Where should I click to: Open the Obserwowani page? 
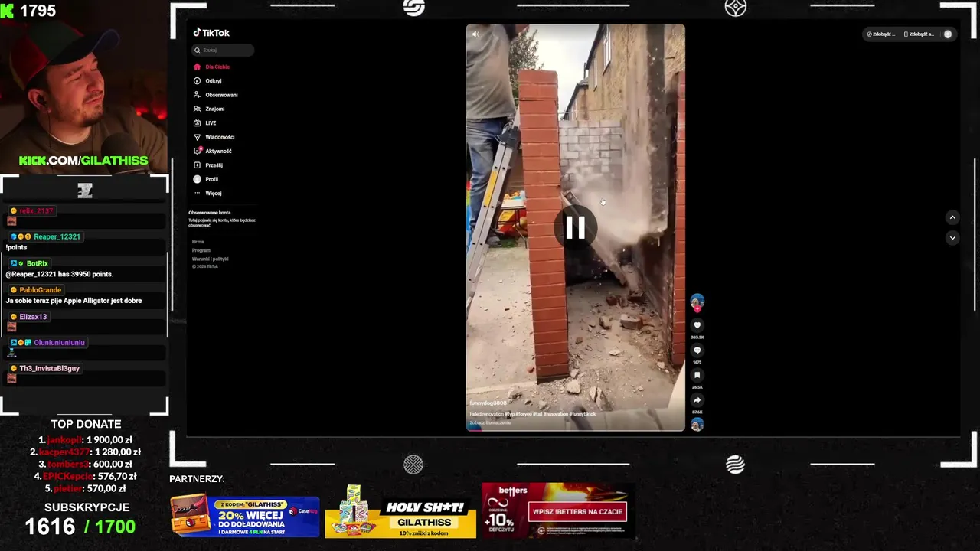click(215, 95)
